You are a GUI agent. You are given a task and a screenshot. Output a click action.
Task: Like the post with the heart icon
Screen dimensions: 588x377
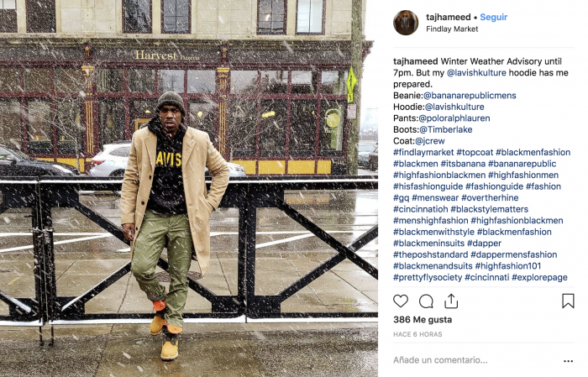(x=401, y=301)
